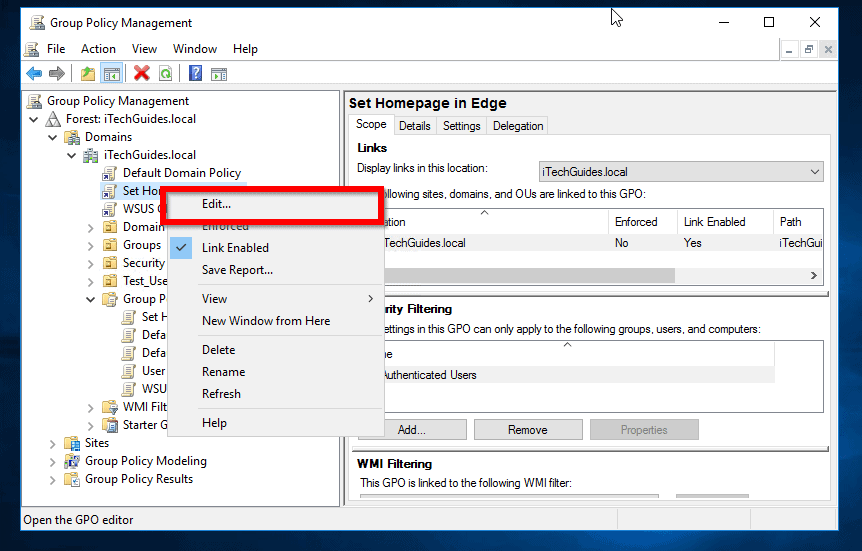Expand the Group Policy Results node
862x551 pixels.
point(53,480)
